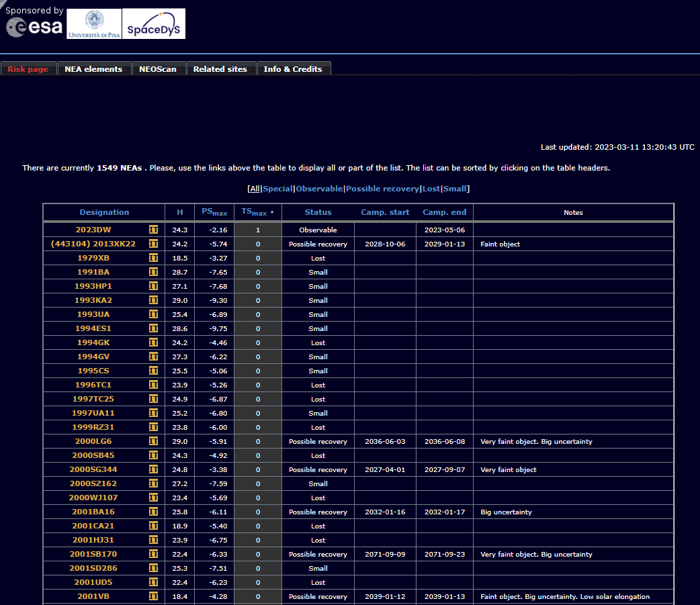Select the campaign end date 2023-05-06
700x605 pixels.
(x=445, y=230)
